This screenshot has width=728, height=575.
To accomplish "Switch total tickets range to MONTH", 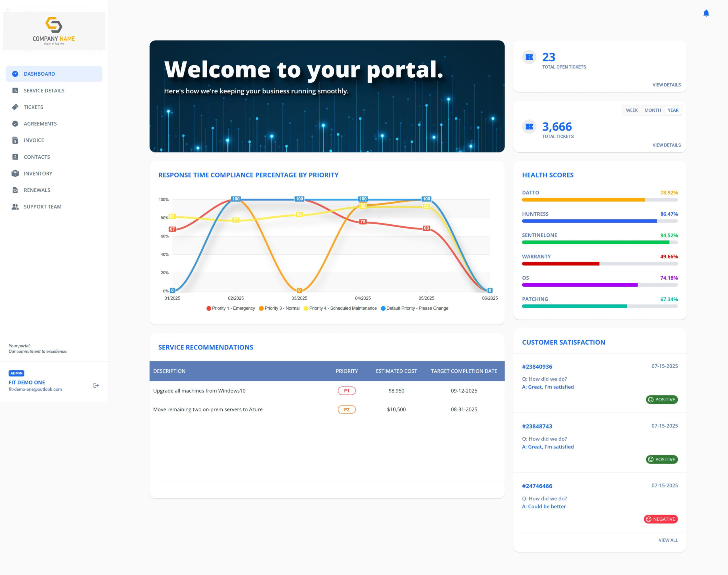I will tap(652, 110).
